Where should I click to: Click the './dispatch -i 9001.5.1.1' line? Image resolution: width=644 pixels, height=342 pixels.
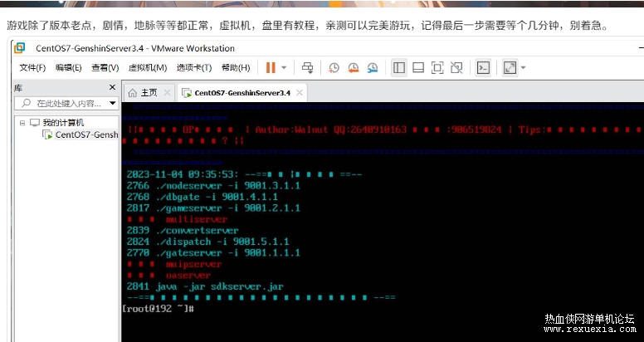pyautogui.click(x=207, y=242)
